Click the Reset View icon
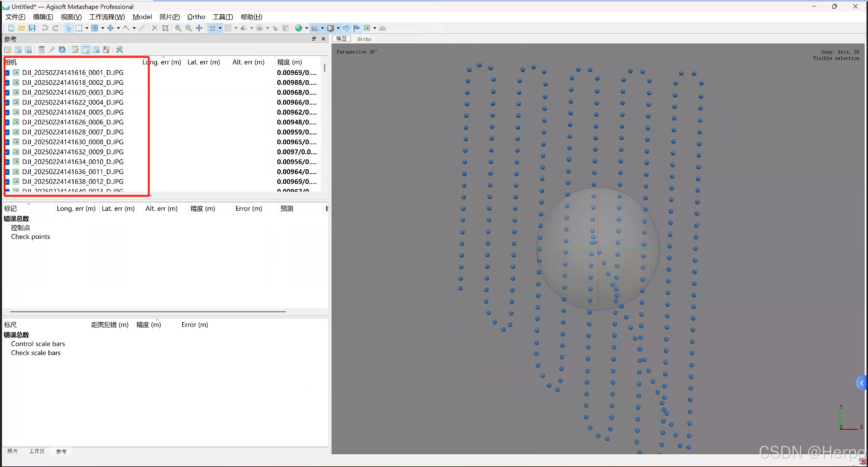The image size is (868, 467). click(199, 28)
